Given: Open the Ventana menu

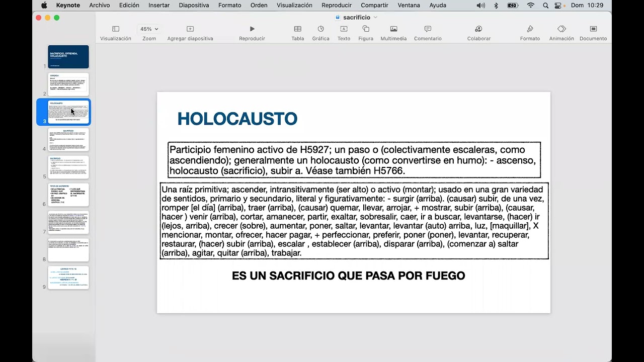Looking at the screenshot, I should tap(409, 5).
